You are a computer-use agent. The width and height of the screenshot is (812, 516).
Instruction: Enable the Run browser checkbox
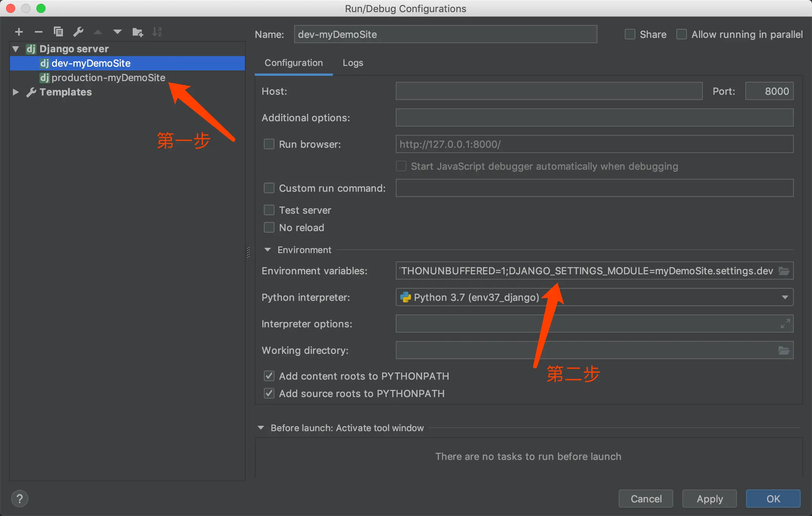click(269, 144)
